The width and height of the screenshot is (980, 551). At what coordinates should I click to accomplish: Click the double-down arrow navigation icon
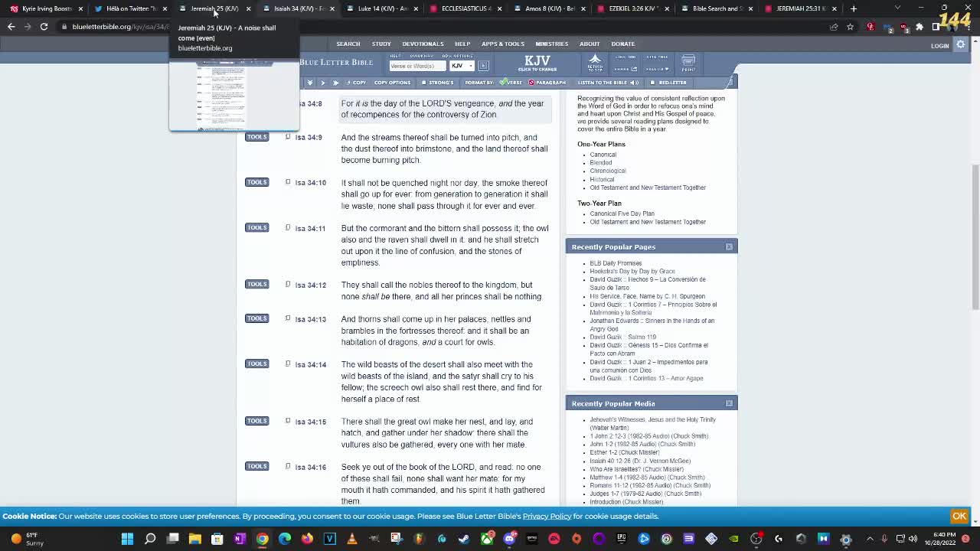[x=309, y=83]
